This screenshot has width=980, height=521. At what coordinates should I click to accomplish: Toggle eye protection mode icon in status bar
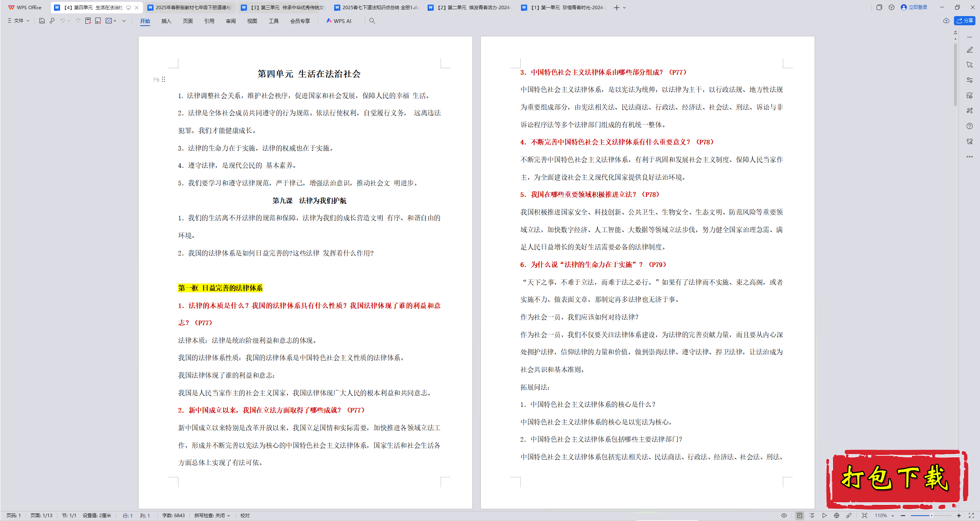[x=784, y=516]
